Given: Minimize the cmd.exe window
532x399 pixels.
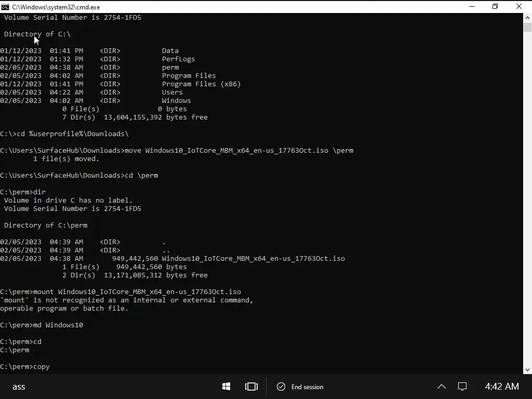Looking at the screenshot, I should point(472,6).
